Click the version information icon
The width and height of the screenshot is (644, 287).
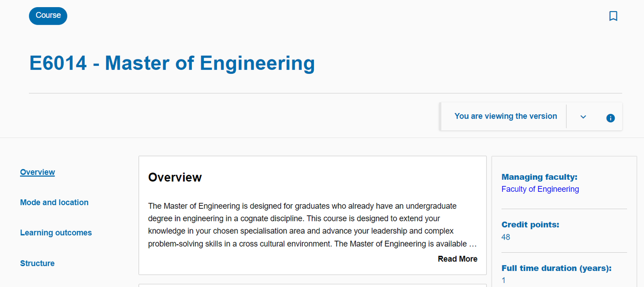point(610,118)
